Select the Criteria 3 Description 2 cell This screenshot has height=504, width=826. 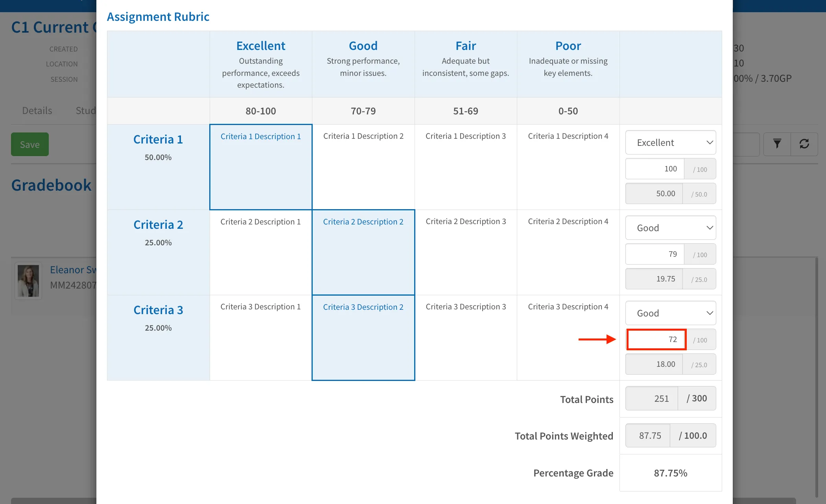[x=363, y=338]
